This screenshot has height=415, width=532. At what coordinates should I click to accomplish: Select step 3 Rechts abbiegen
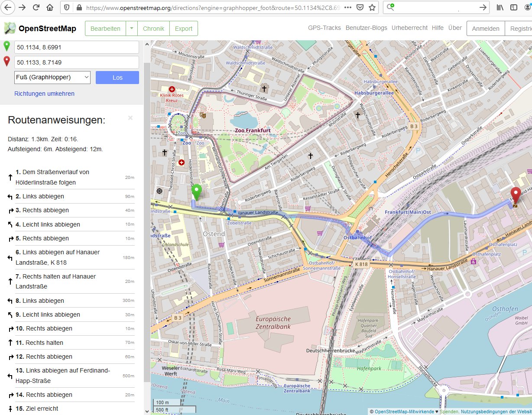(72, 210)
